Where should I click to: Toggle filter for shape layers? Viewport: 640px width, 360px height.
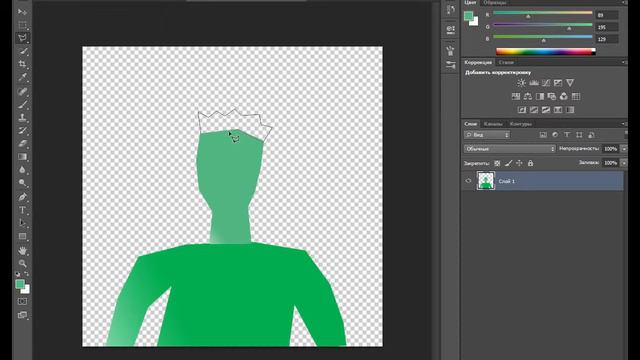[579, 135]
